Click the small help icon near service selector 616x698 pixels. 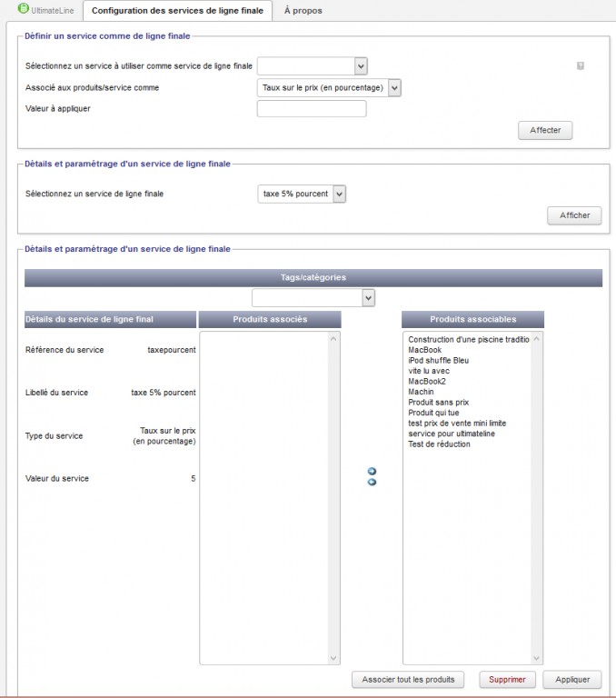581,65
